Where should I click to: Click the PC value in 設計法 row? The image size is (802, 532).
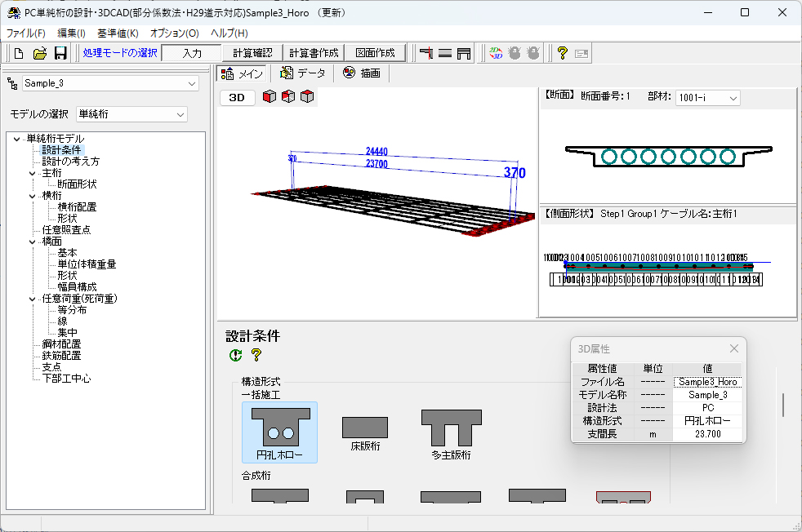707,408
